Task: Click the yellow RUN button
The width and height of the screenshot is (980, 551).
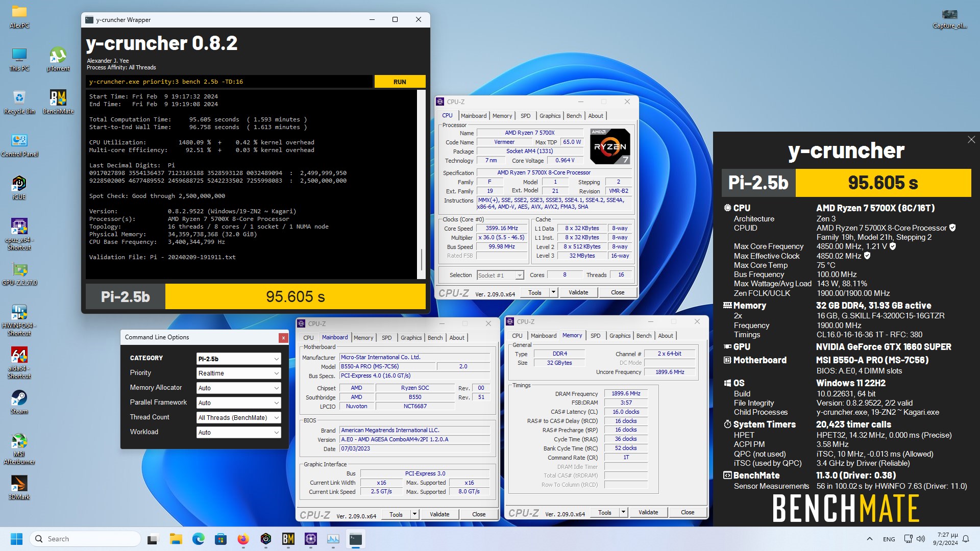Action: click(x=400, y=82)
